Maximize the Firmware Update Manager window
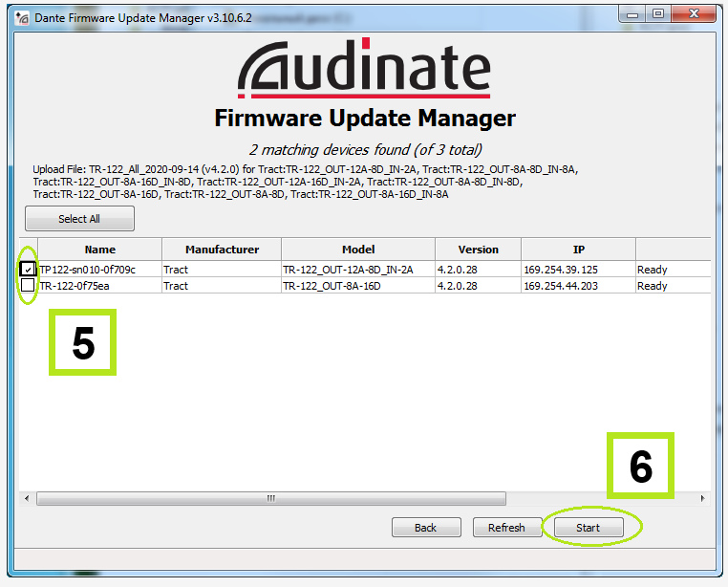Image resolution: width=728 pixels, height=587 pixels. pyautogui.click(x=659, y=13)
